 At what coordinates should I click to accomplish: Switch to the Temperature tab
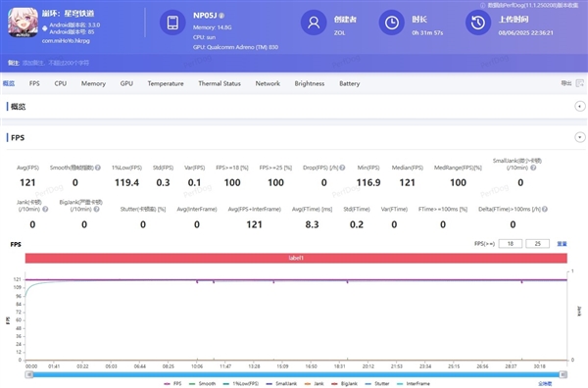coord(166,83)
